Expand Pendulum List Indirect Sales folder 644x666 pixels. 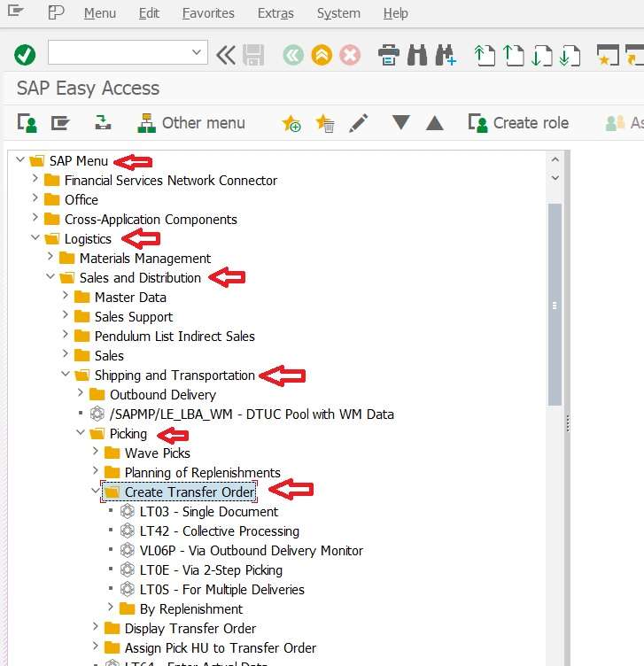click(x=66, y=335)
